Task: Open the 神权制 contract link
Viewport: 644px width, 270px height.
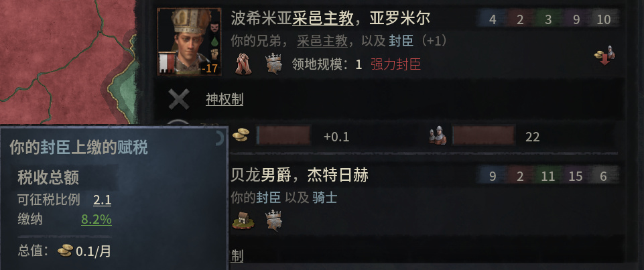Action: (224, 99)
